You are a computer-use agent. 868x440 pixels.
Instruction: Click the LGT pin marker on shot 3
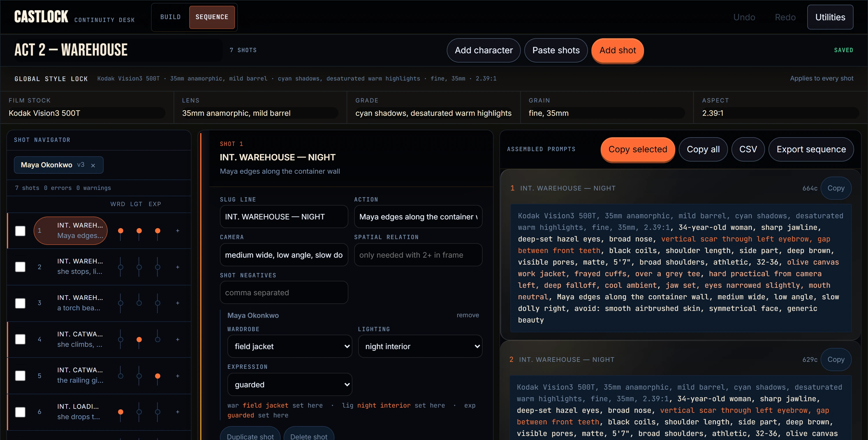click(x=139, y=303)
